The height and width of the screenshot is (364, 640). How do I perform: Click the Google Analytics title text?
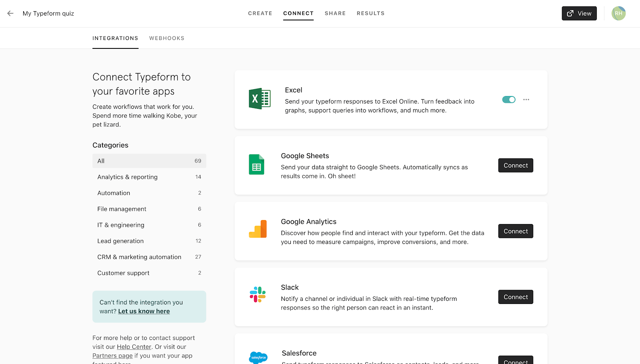pos(308,222)
